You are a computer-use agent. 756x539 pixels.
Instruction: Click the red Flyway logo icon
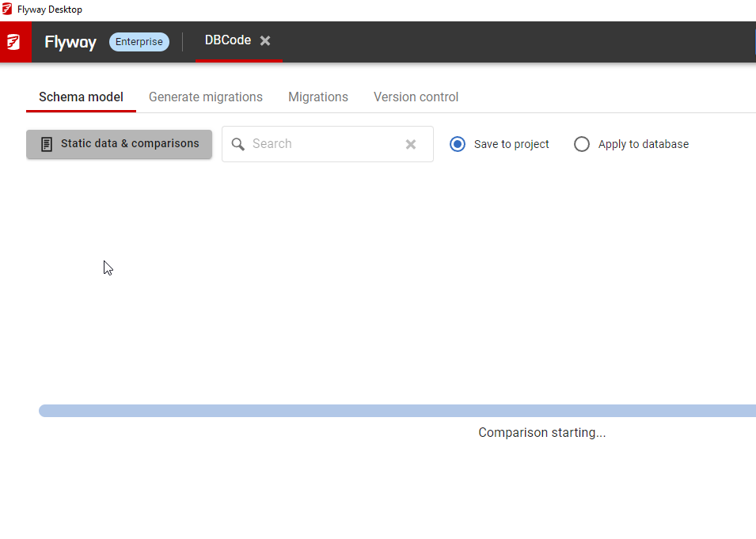coord(15,42)
